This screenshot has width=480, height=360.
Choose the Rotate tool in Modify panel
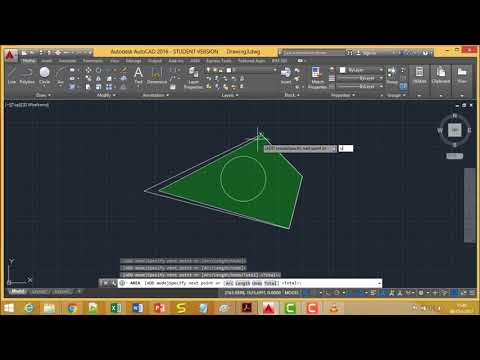[x=99, y=70]
